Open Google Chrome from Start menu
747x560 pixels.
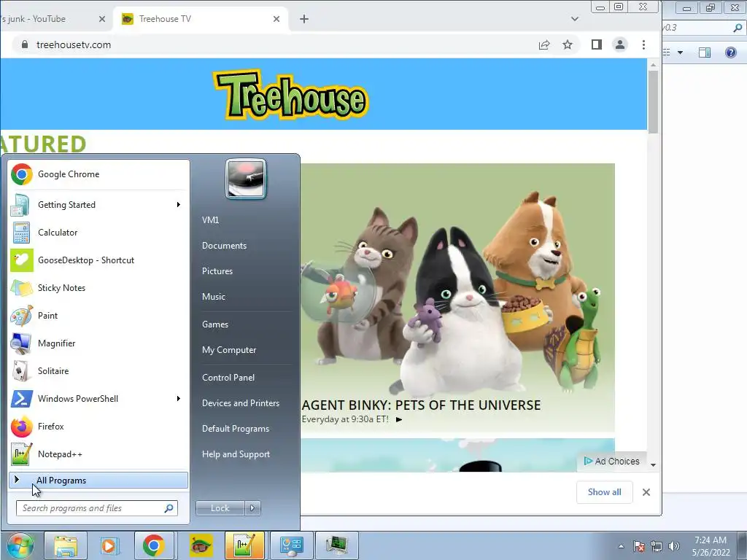tap(98, 174)
